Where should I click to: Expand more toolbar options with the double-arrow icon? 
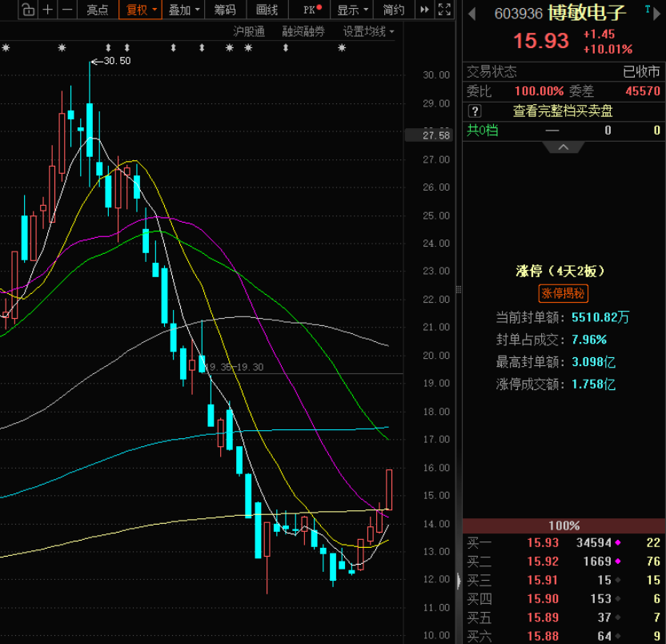424,10
